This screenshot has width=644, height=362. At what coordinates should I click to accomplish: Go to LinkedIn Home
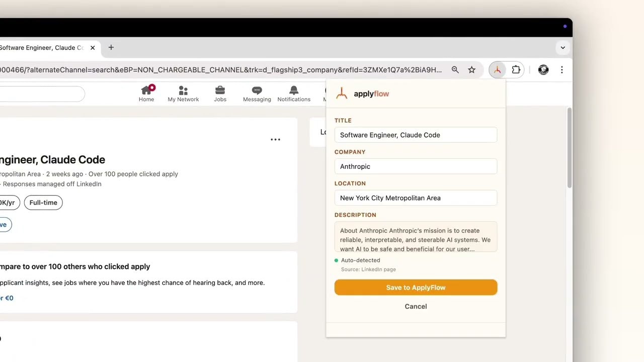[146, 94]
